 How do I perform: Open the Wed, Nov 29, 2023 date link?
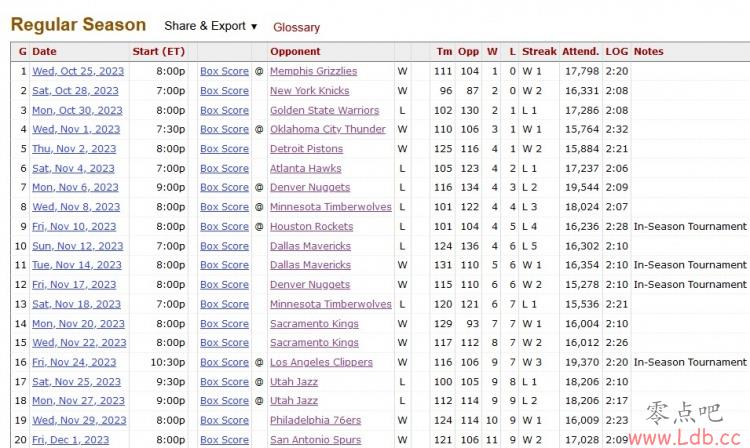point(79,421)
